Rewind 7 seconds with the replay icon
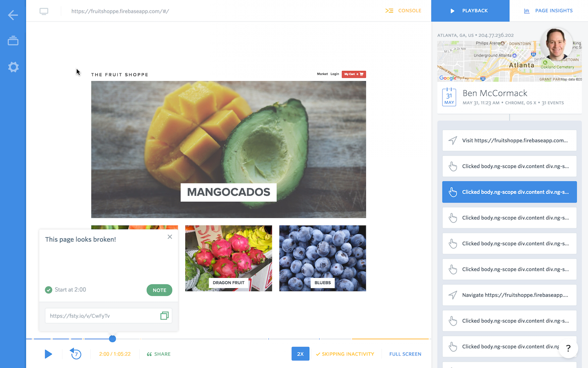 coord(76,353)
